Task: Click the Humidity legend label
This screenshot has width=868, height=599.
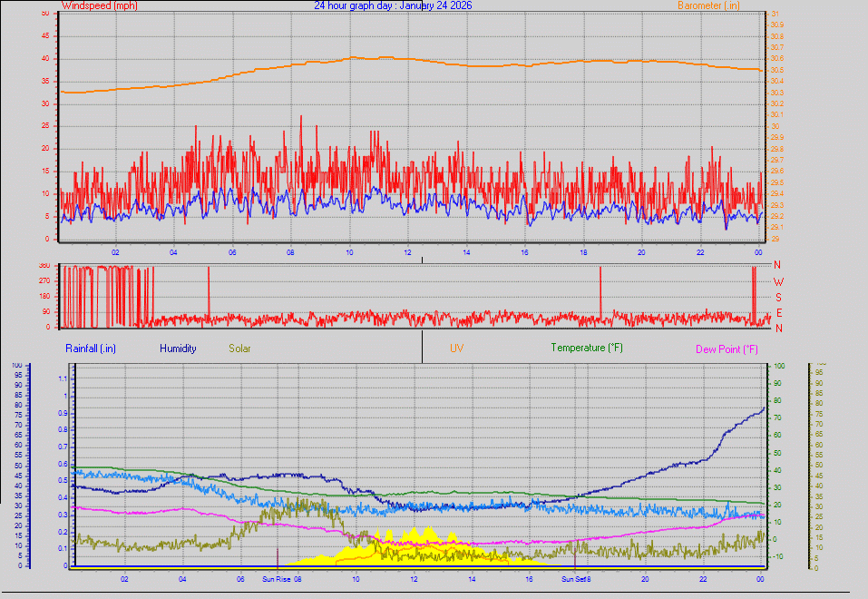Action: pos(178,349)
